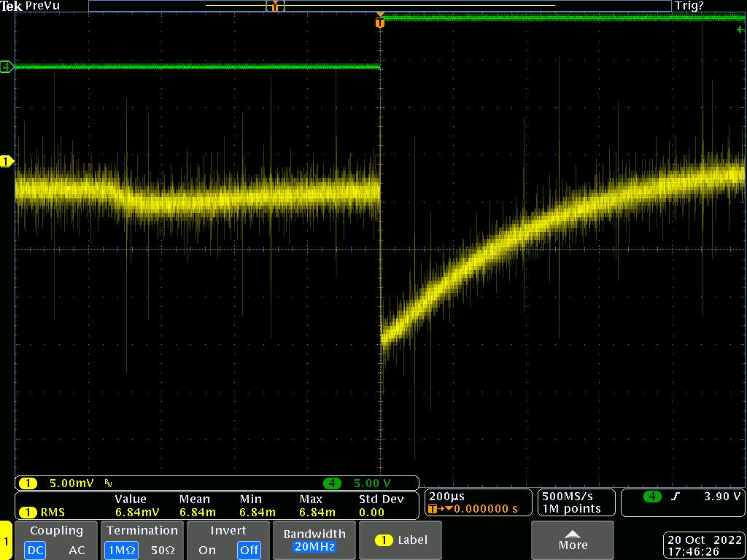Click the channel 1 badge beside 5.00mV
Viewport: 747px width, 560px height.
[x=28, y=483]
